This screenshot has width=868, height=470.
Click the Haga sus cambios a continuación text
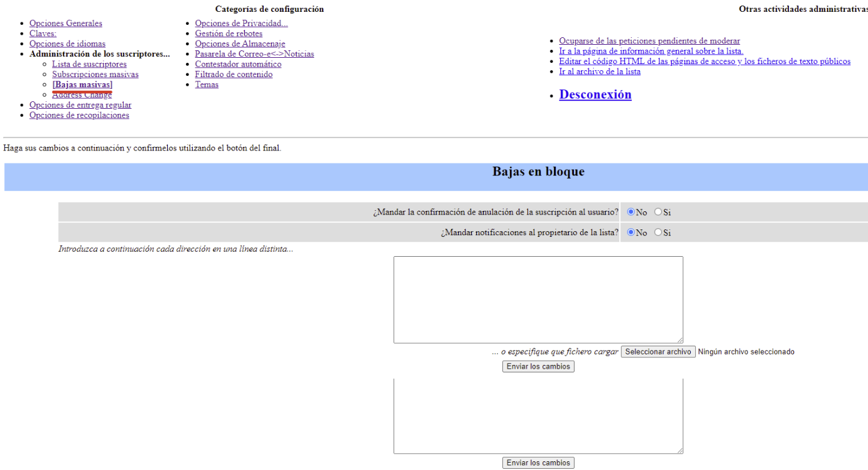(142, 148)
